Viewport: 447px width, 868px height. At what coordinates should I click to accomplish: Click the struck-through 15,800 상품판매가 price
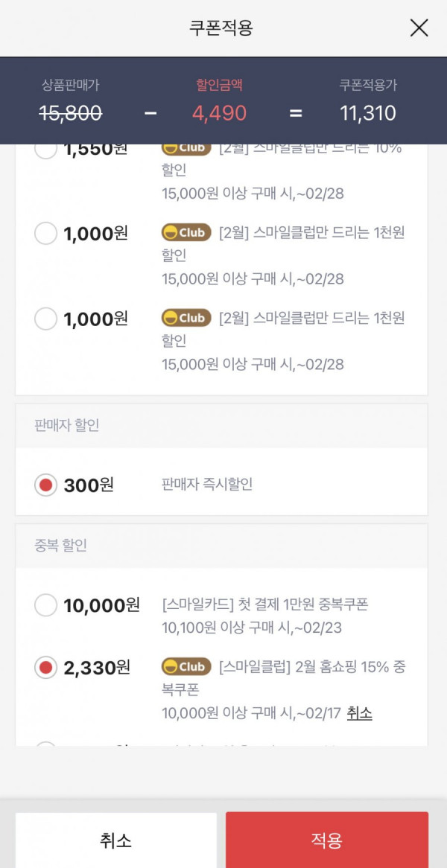pos(70,113)
